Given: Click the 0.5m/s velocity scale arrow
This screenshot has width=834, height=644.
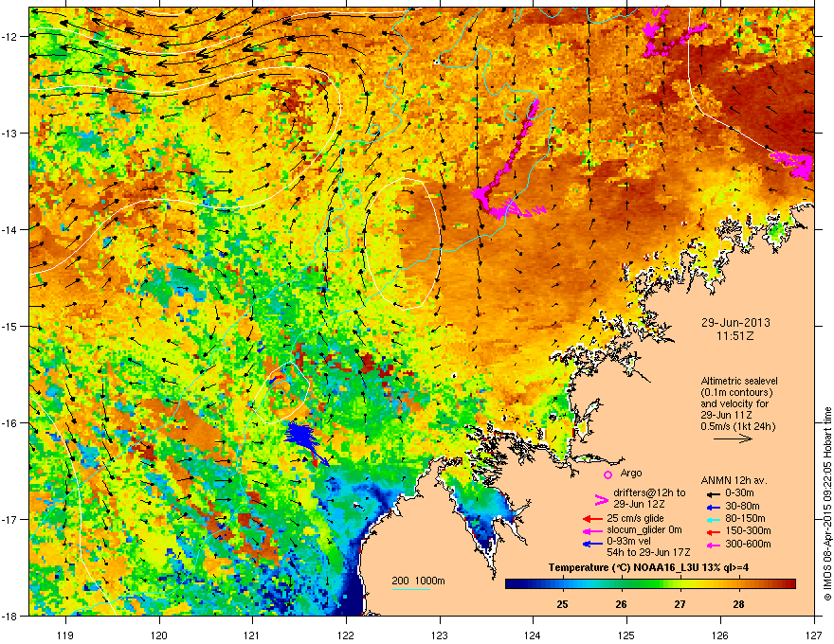Looking at the screenshot, I should 733,438.
